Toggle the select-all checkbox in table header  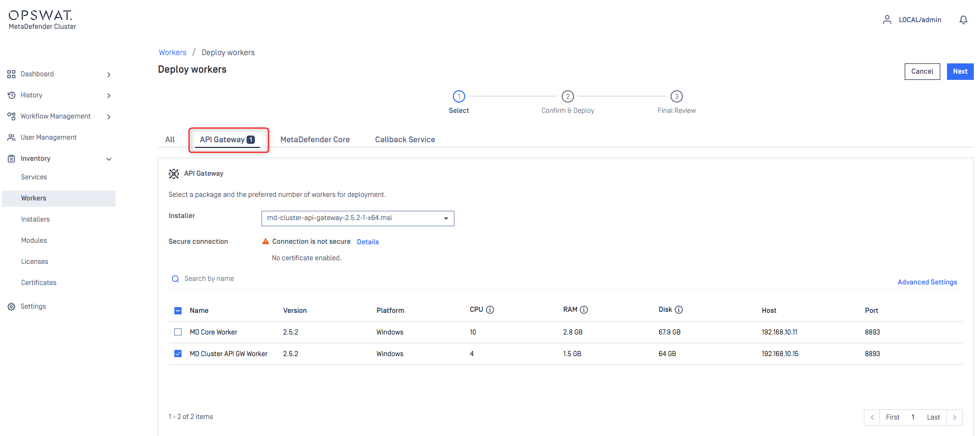178,311
